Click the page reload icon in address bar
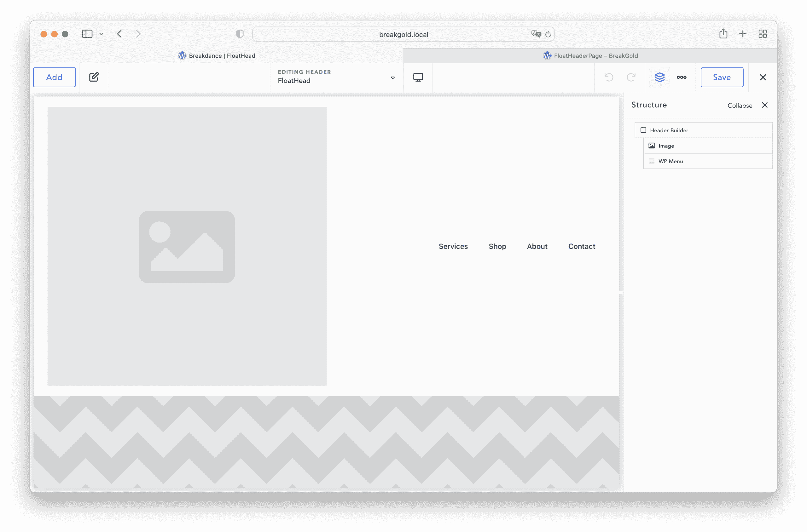The width and height of the screenshot is (807, 532). click(x=548, y=34)
